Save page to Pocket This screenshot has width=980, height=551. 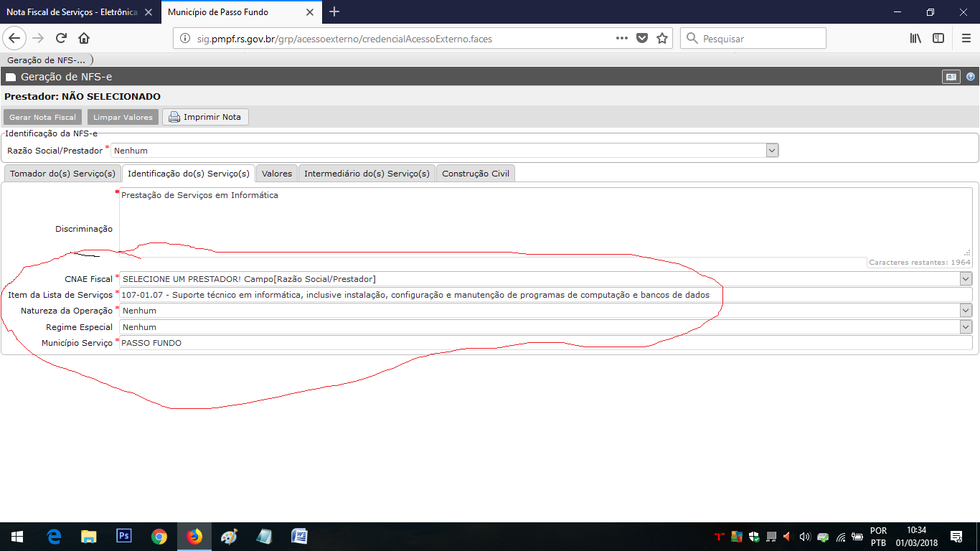(642, 39)
